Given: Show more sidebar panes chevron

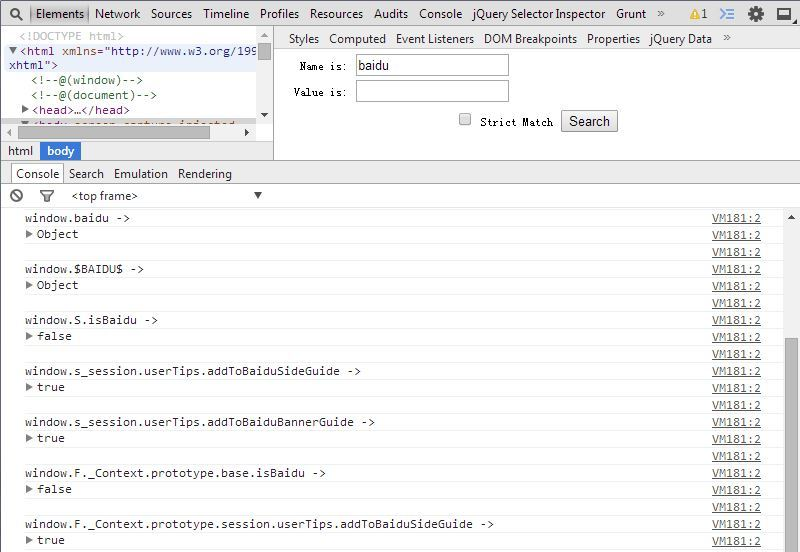Looking at the screenshot, I should [727, 38].
